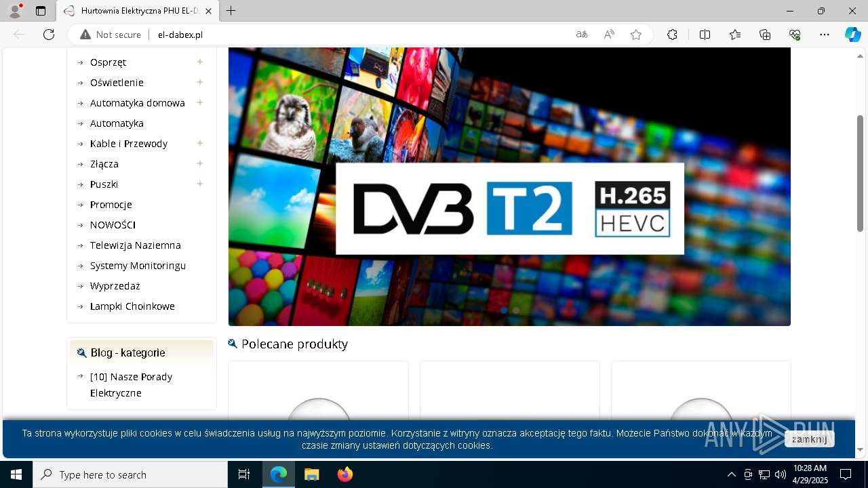Open the Collections icon
This screenshot has height=488, width=868.
[x=765, y=35]
